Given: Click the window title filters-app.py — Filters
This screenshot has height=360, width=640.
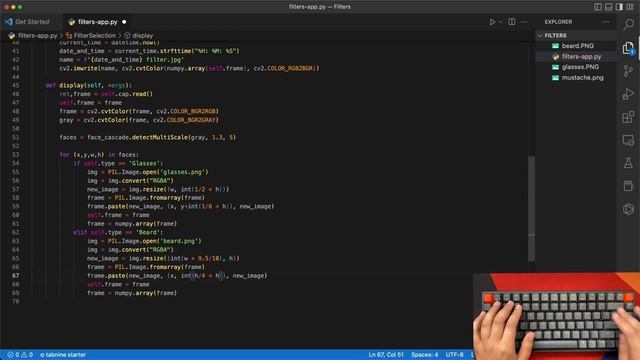Looking at the screenshot, I should 320,7.
